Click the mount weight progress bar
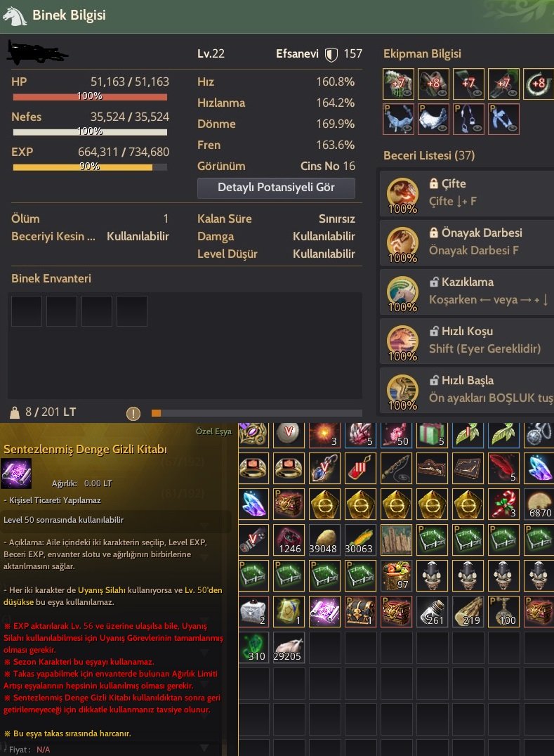Image resolution: width=554 pixels, height=756 pixels. [x=257, y=412]
